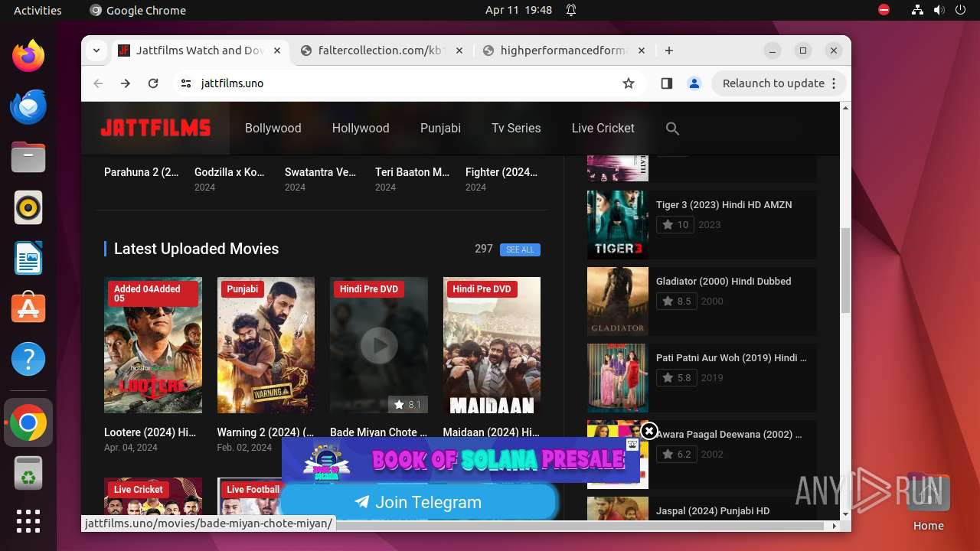Open the Tiger 3 sidebar thumbnail
Screen dimensions: 980x551
tap(618, 224)
